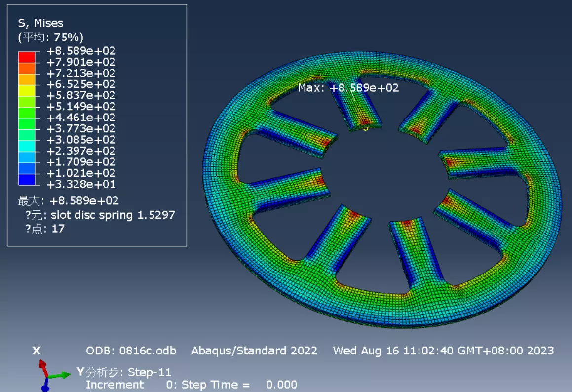
Task: Click the Max: +8.589e+02 annotation on model
Action: [x=348, y=88]
